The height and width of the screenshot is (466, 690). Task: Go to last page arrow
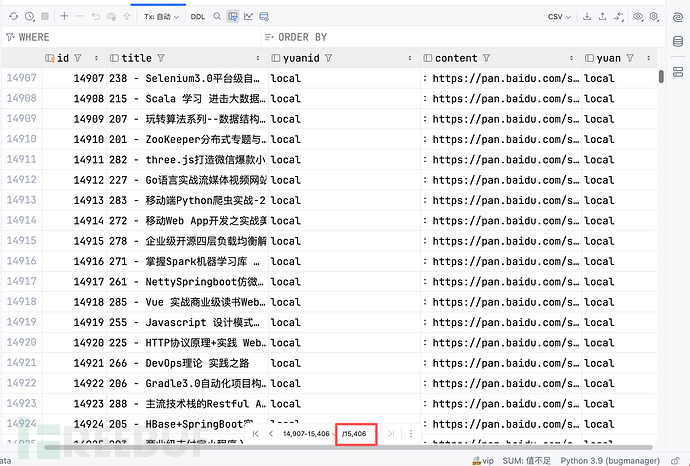coord(391,434)
